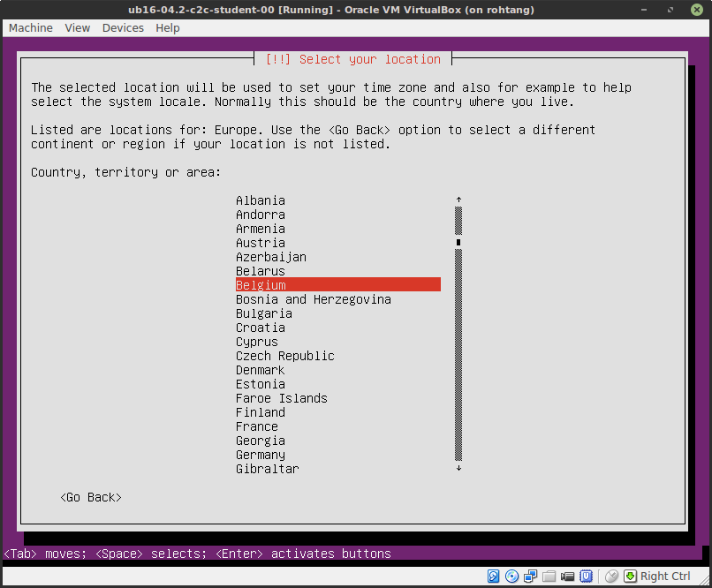Click the keyboard capture indicator icon
This screenshot has height=588, width=712.
(630, 576)
